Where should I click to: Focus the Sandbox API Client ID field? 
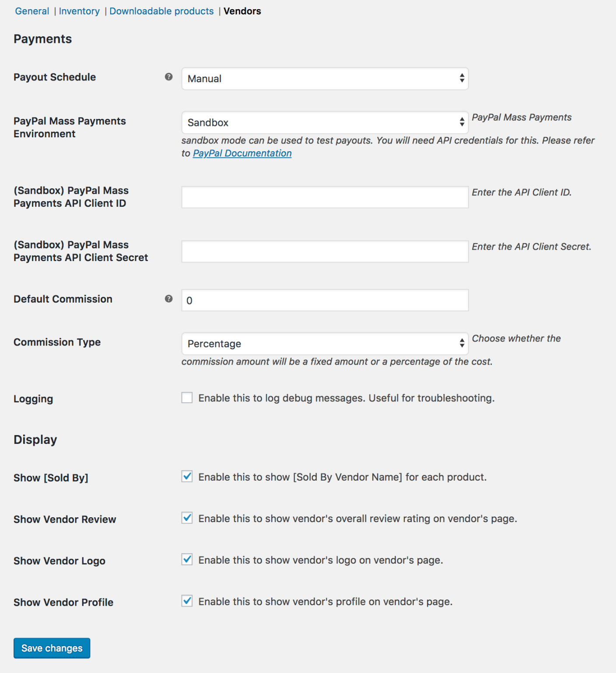tap(325, 198)
